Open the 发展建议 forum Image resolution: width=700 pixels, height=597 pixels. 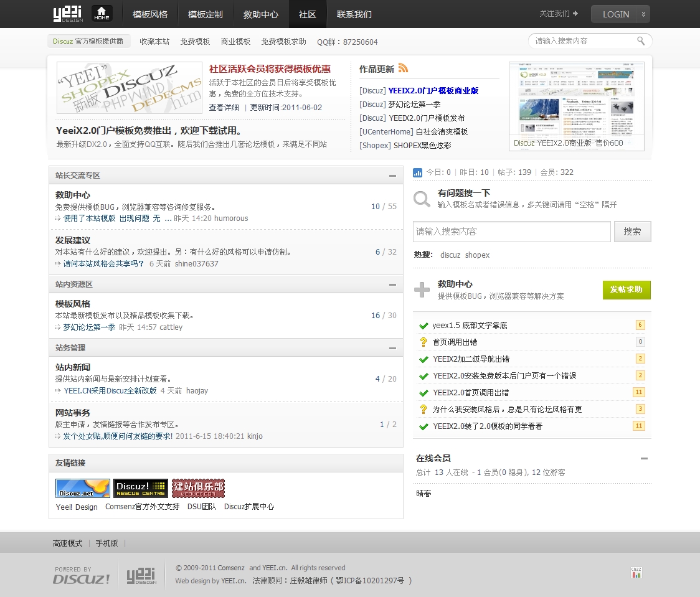pyautogui.click(x=73, y=240)
